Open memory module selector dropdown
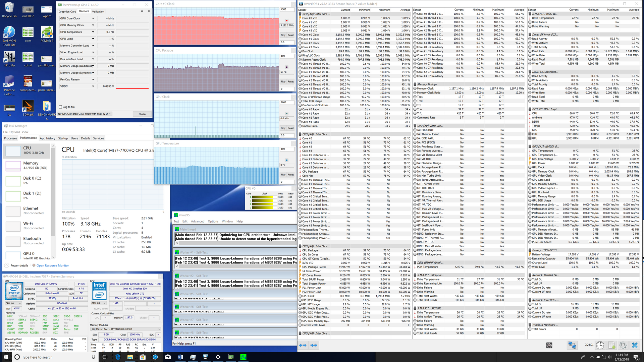This screenshot has height=362, width=644. click(126, 329)
